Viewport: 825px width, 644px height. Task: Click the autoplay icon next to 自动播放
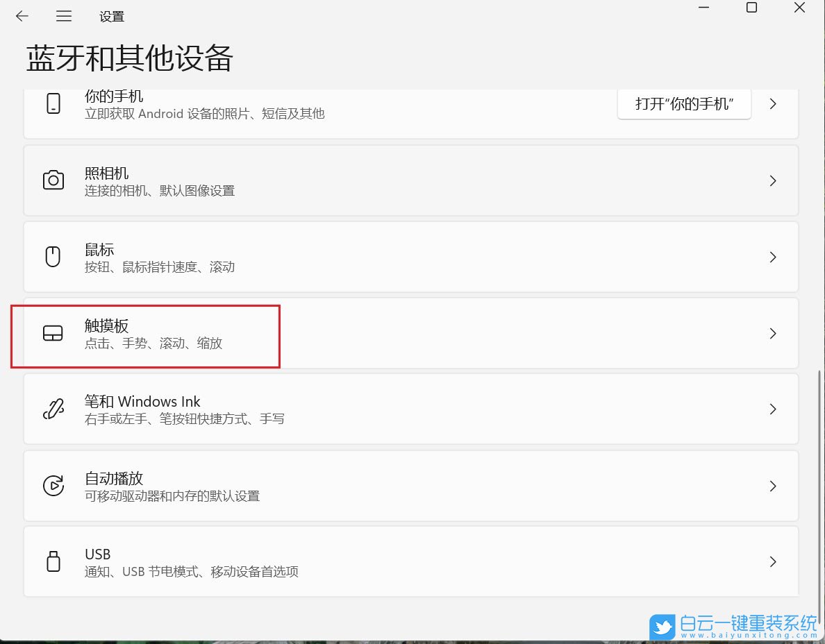(52, 486)
